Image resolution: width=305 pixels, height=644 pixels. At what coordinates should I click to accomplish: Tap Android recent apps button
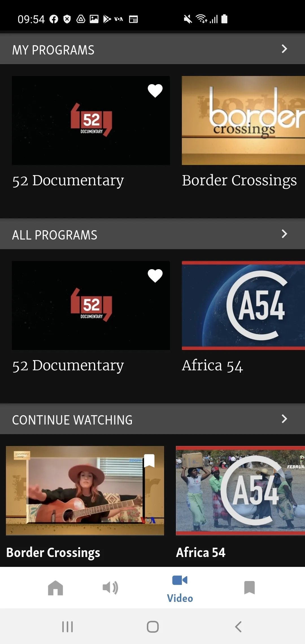67,627
